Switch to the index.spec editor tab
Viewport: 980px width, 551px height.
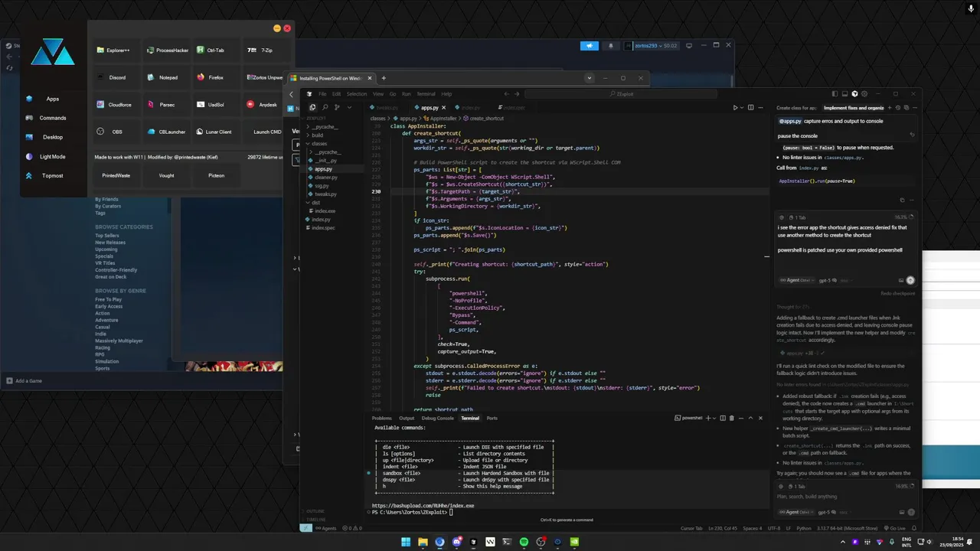(x=514, y=108)
